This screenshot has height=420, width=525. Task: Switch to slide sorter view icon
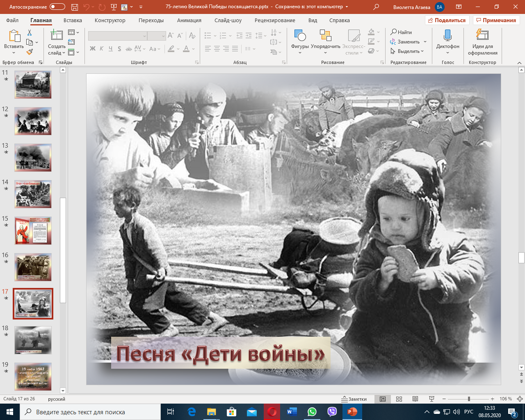point(399,399)
